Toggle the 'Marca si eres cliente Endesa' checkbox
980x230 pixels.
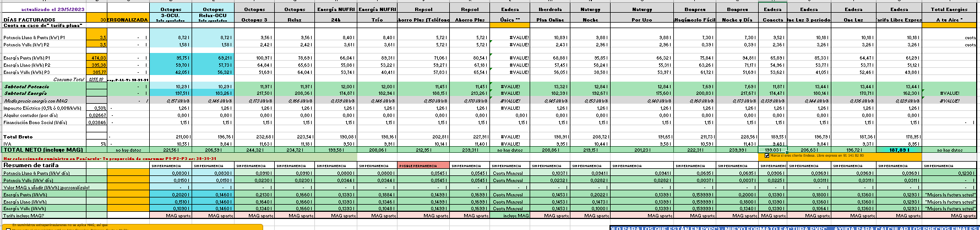[x=767, y=156]
